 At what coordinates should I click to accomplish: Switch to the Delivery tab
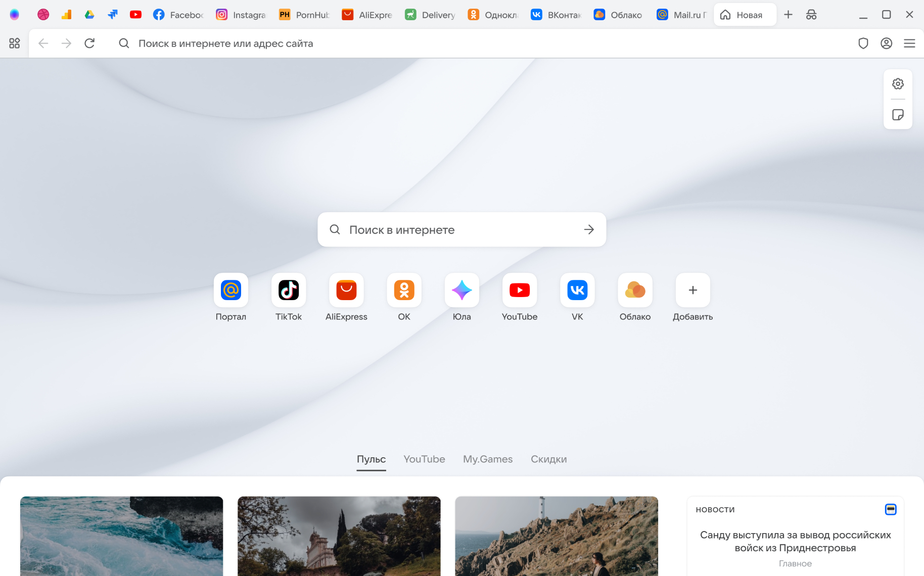point(431,15)
